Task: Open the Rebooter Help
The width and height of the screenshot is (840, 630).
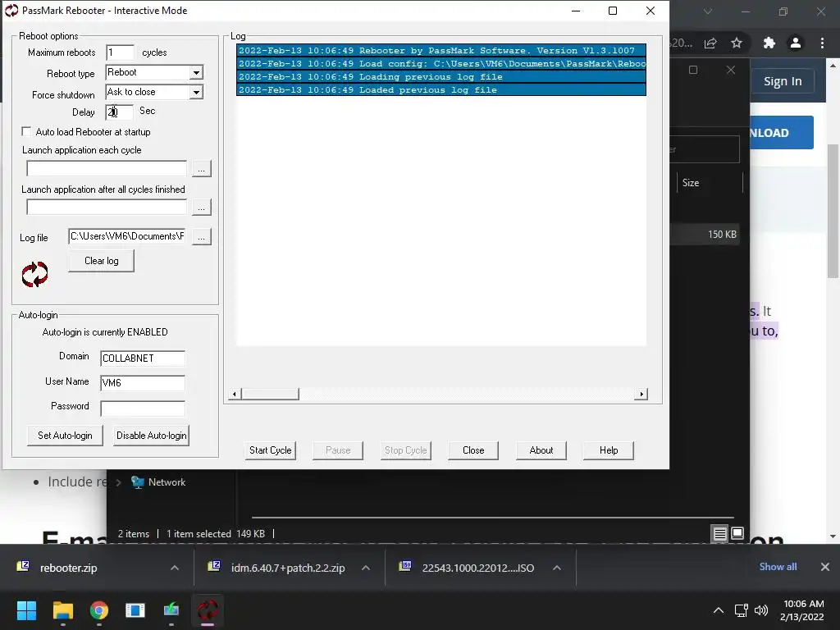Action: [x=609, y=450]
